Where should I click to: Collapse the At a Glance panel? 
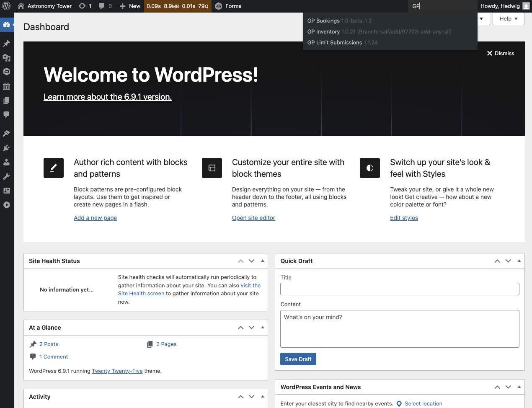coord(263,327)
